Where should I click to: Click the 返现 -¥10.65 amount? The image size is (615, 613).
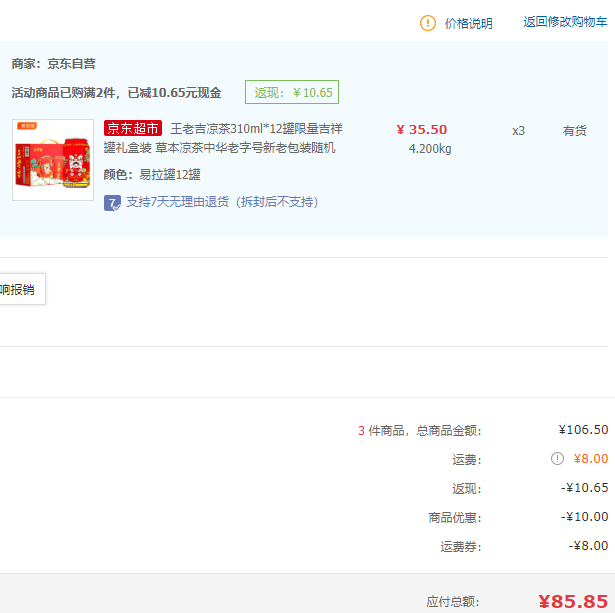[584, 487]
